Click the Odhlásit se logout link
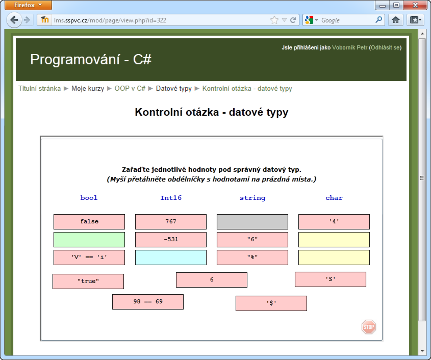The width and height of the screenshot is (431, 360). click(x=386, y=48)
